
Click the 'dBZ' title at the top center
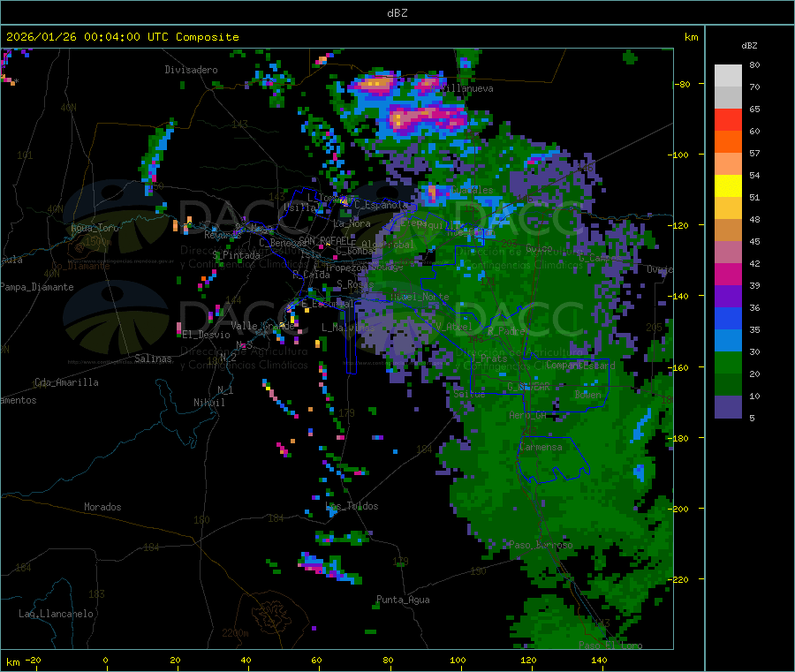397,13
